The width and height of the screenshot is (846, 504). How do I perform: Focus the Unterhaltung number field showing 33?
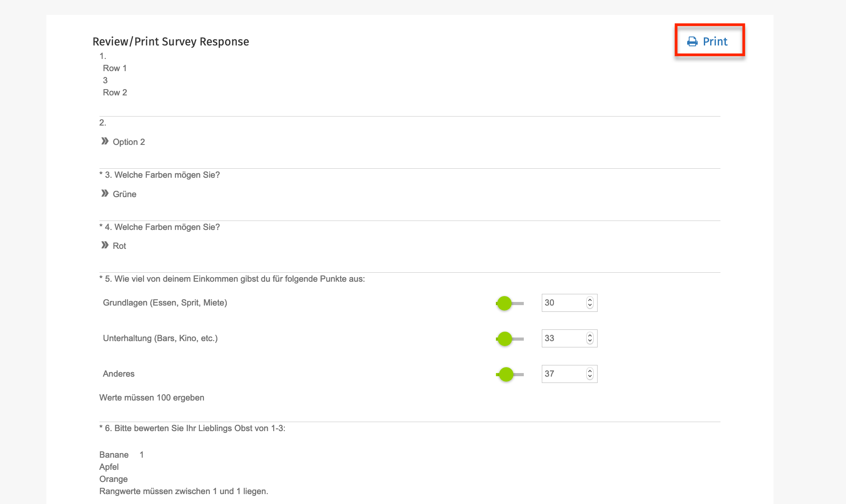click(x=562, y=338)
